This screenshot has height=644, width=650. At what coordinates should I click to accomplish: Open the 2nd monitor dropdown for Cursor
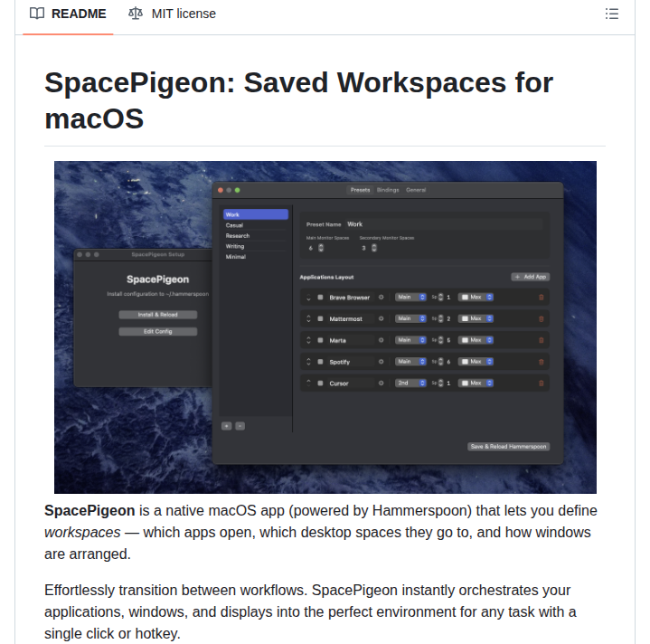[410, 384]
